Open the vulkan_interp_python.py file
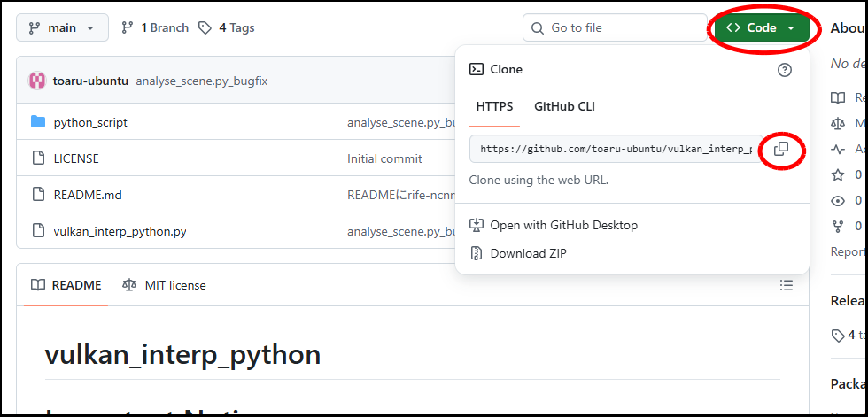 [120, 231]
